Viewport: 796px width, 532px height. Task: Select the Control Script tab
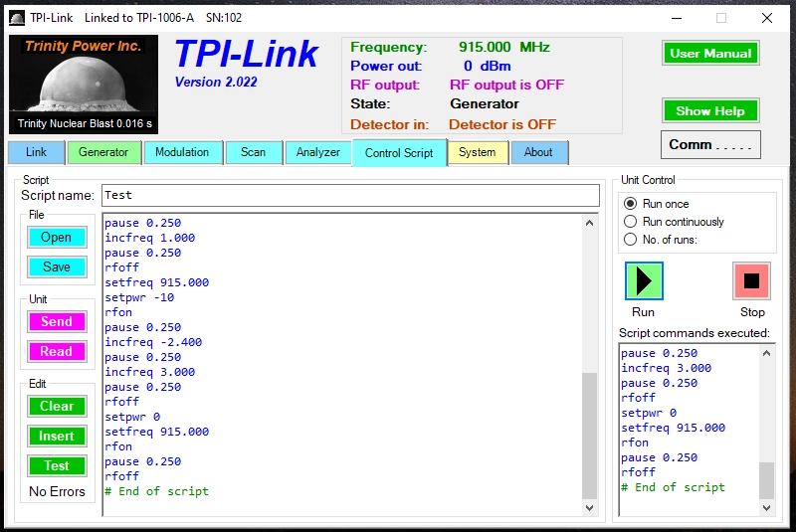tap(399, 153)
